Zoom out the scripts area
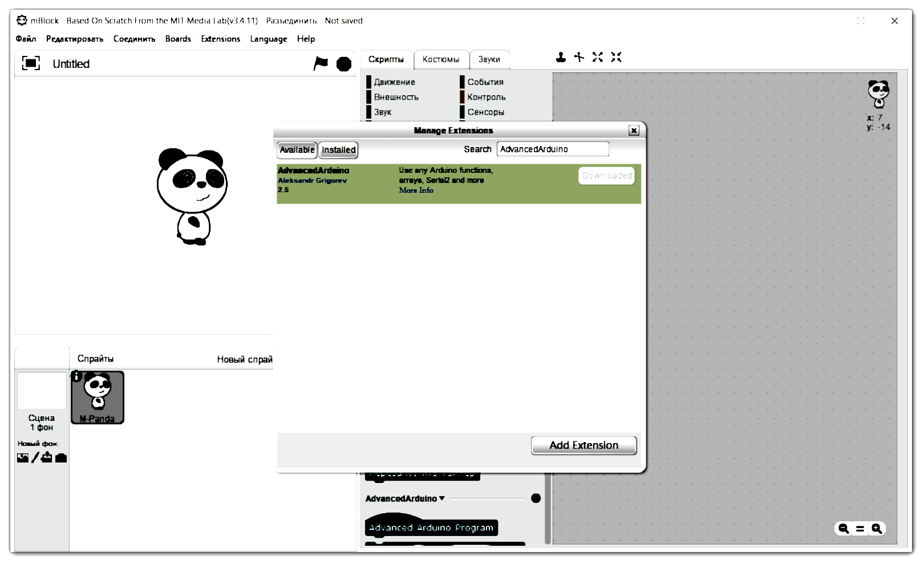This screenshot has width=924, height=564. (843, 529)
